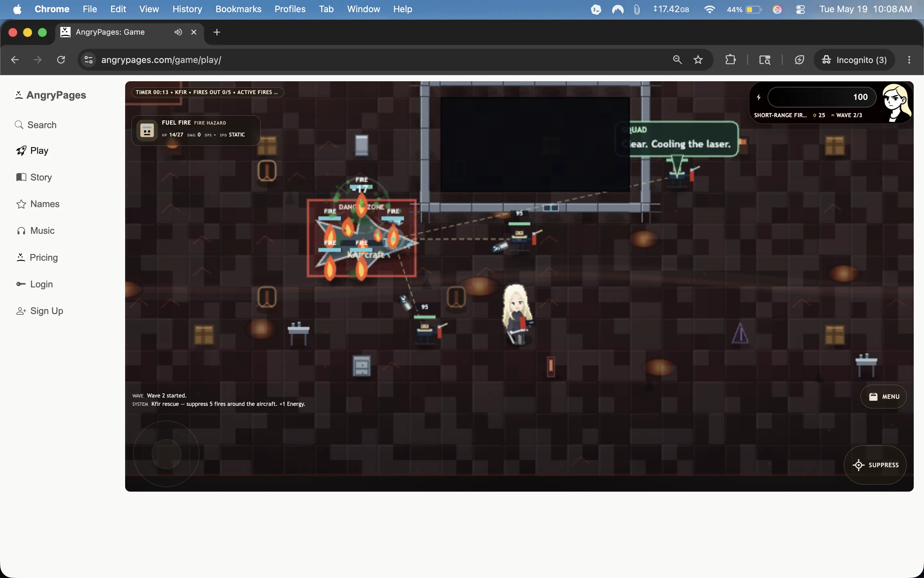
Task: Open the macOS Control Center icon
Action: click(800, 9)
